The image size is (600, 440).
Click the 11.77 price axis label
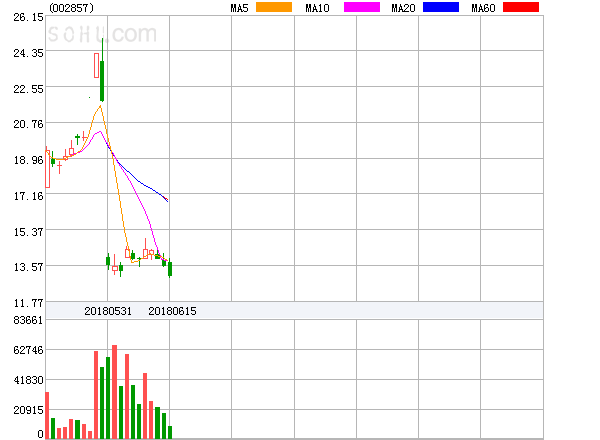click(x=28, y=303)
